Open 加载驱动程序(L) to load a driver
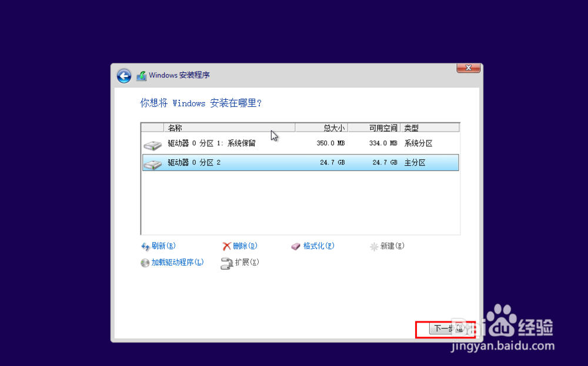 [x=178, y=262]
